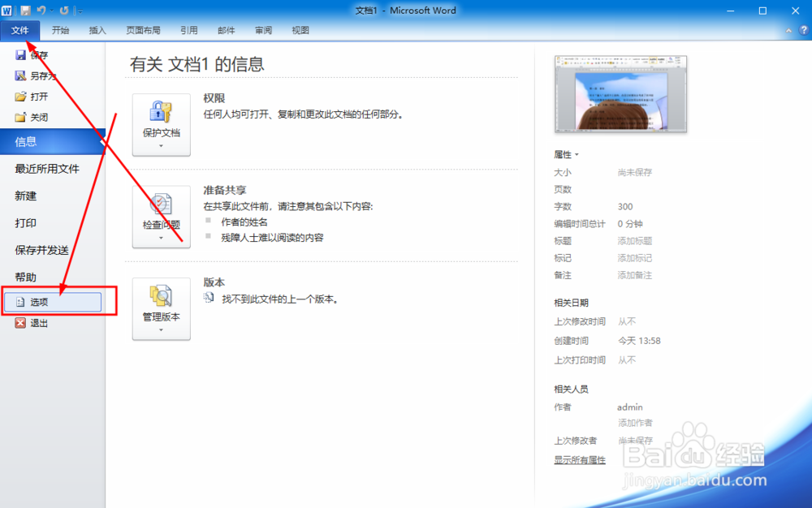Choose 另存为 in the file menu
This screenshot has width=812, height=508.
[35, 75]
